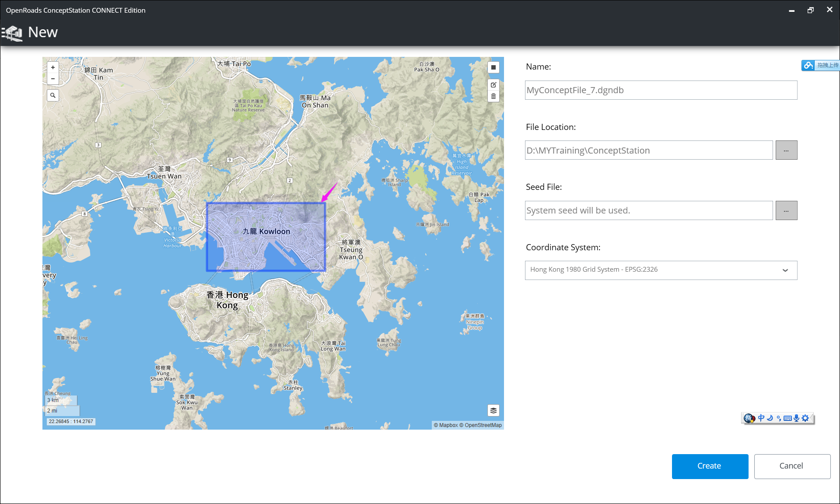Viewport: 840px width, 504px height.
Task: Restore down the application window
Action: click(811, 10)
